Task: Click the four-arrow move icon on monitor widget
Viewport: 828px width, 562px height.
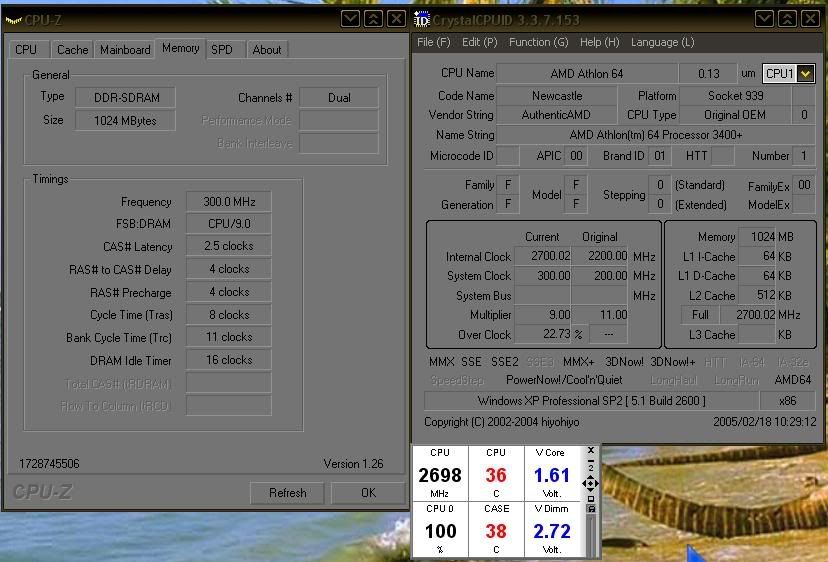Action: point(590,483)
